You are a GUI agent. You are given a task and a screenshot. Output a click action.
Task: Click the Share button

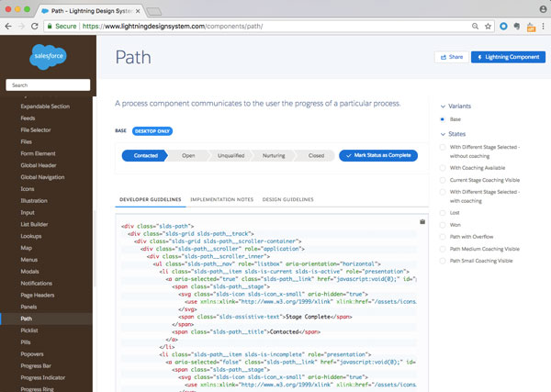coord(452,57)
